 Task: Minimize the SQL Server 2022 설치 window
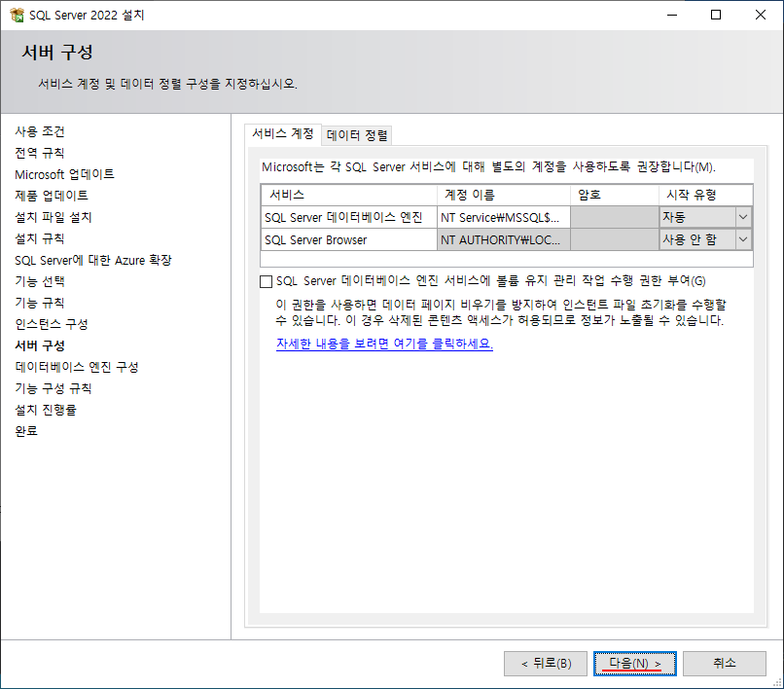pyautogui.click(x=672, y=15)
